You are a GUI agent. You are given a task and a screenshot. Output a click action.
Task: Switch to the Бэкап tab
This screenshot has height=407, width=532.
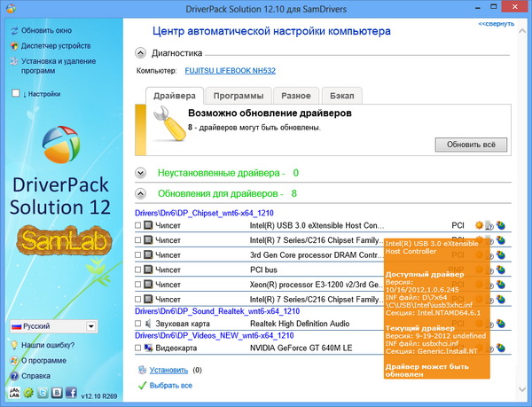point(341,96)
